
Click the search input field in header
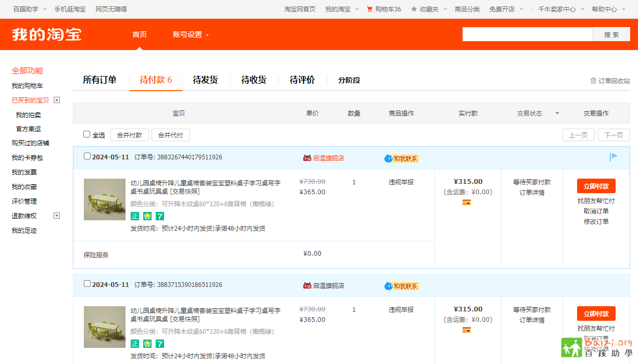click(x=527, y=34)
